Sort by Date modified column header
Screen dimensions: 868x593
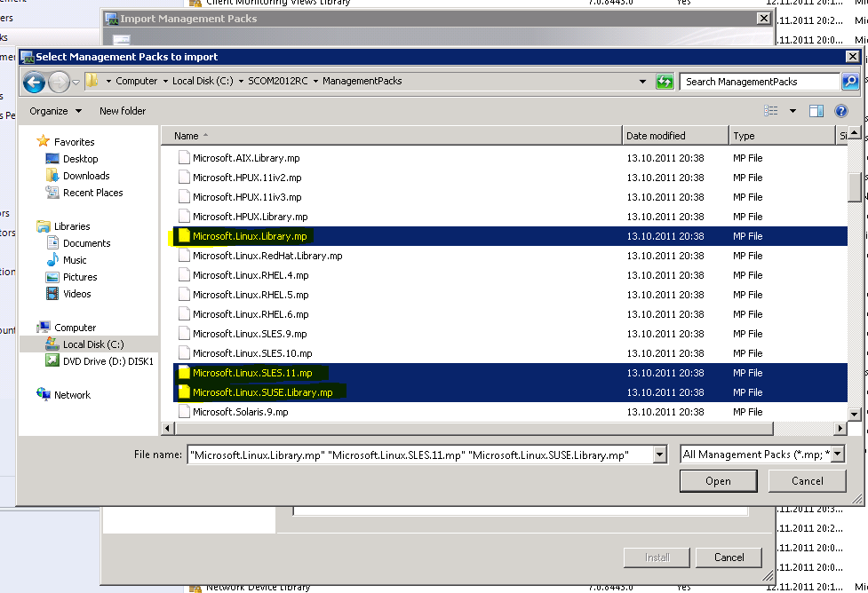pyautogui.click(x=675, y=136)
